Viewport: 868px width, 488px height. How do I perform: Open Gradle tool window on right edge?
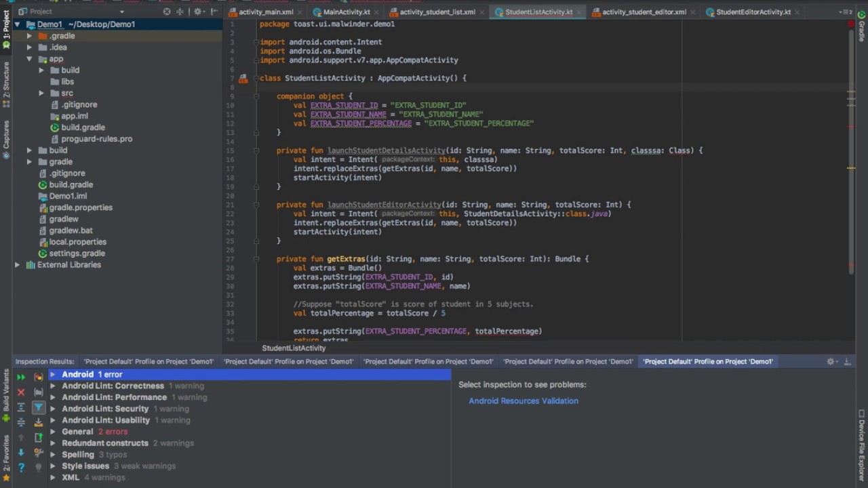[862, 26]
